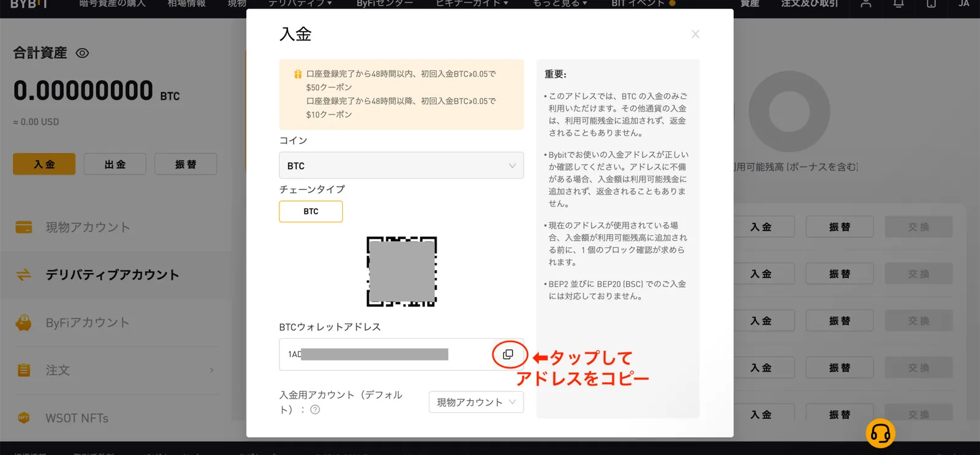The image size is (980, 455).
Task: Click the 振替 transfer button under total assets
Action: coord(186,164)
